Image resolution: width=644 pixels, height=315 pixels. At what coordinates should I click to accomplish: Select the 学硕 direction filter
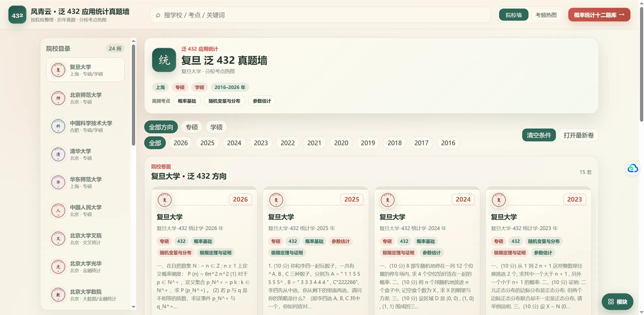[x=216, y=127]
